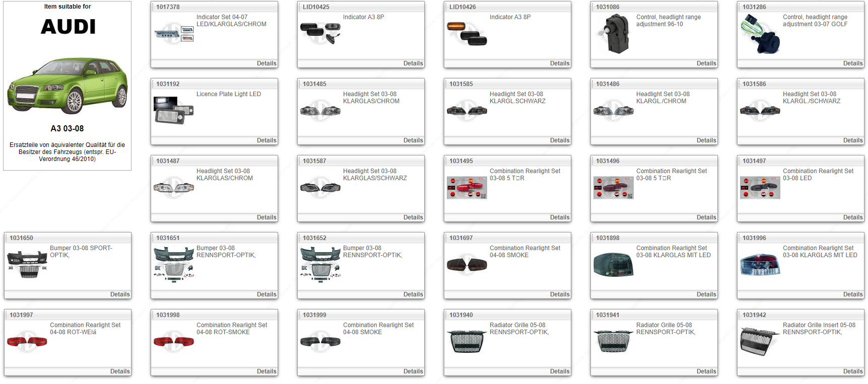Viewport: 868px width, 384px height.
Task: Select the 1031998 ROT-SMOKE rearlight thumbnail
Action: [x=174, y=342]
